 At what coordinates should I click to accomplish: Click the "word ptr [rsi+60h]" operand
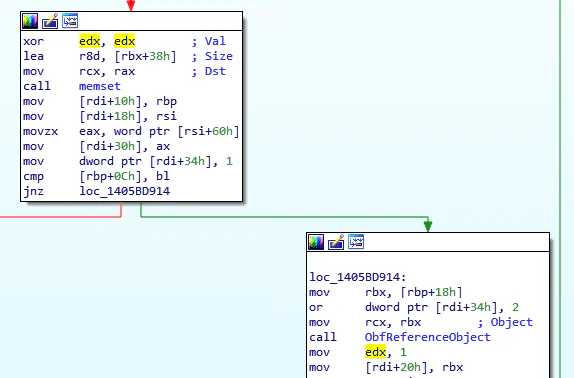(176, 131)
